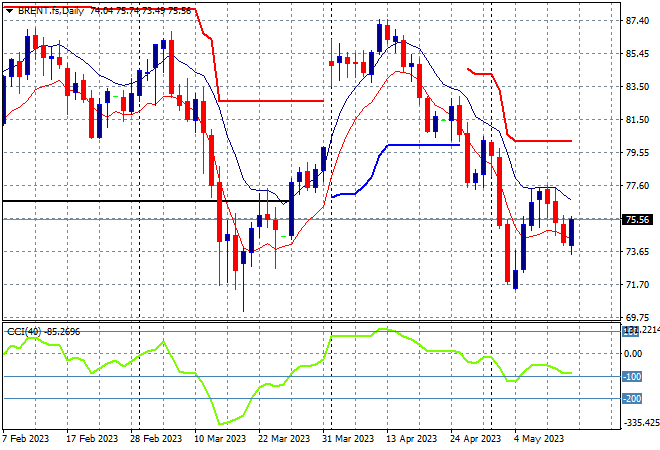Click the triangle arrow beside BRENT.fs title

pyautogui.click(x=9, y=11)
